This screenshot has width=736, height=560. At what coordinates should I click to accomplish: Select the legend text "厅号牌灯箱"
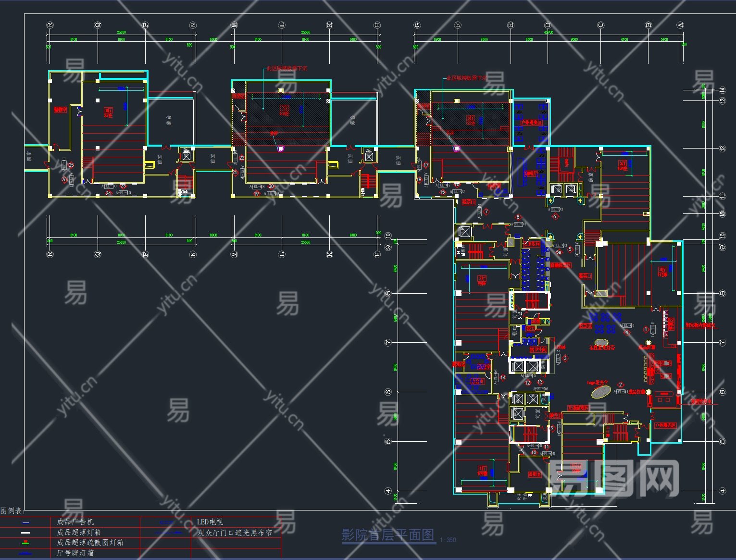[75, 553]
